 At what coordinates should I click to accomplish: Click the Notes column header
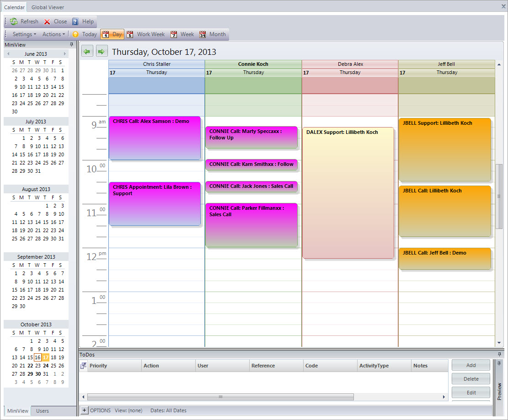point(430,366)
